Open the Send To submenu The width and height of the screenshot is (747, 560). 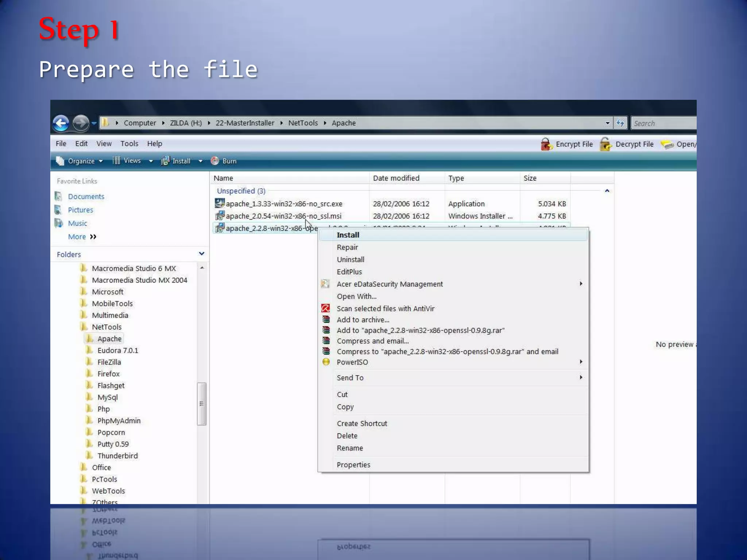coord(453,378)
